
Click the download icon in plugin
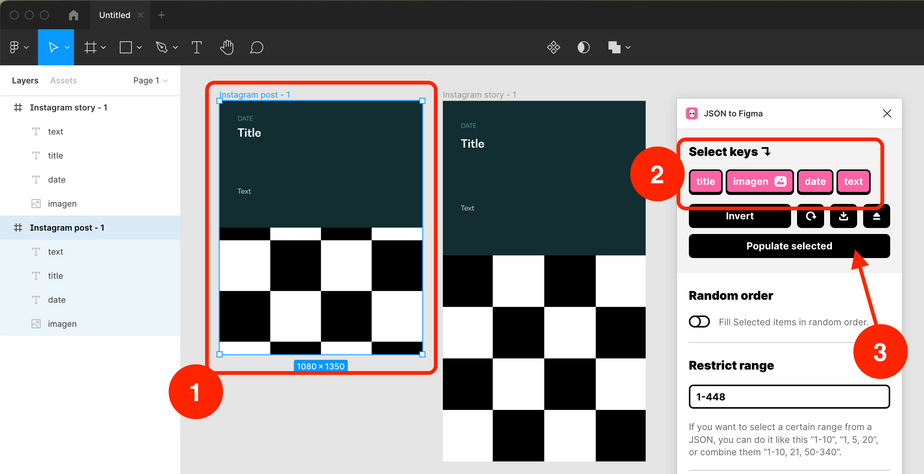(843, 216)
